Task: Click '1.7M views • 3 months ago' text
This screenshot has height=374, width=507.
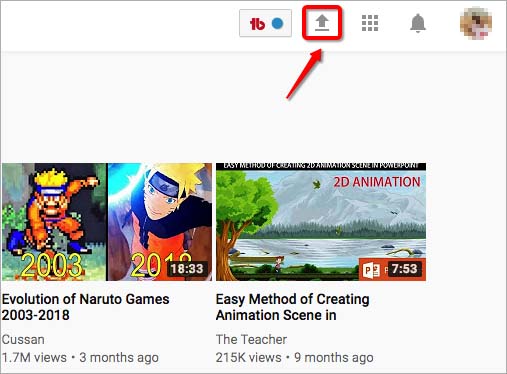Action: pos(80,358)
